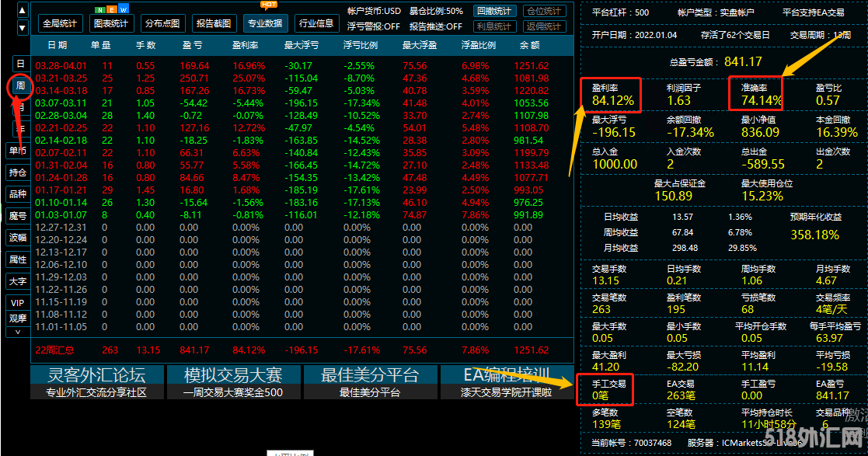Screen dimensions: 868x456
Task: Click the NEW badge above 图表统计
Action: (112, 9)
